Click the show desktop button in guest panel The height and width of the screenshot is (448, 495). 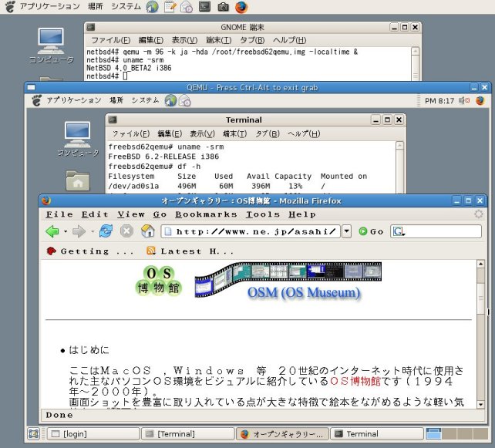click(33, 434)
